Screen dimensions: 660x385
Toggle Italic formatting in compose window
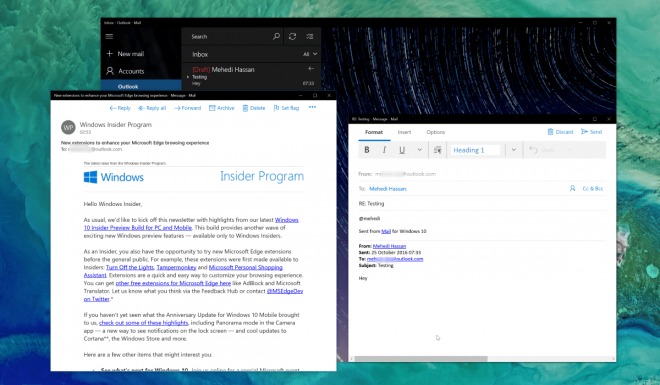384,150
